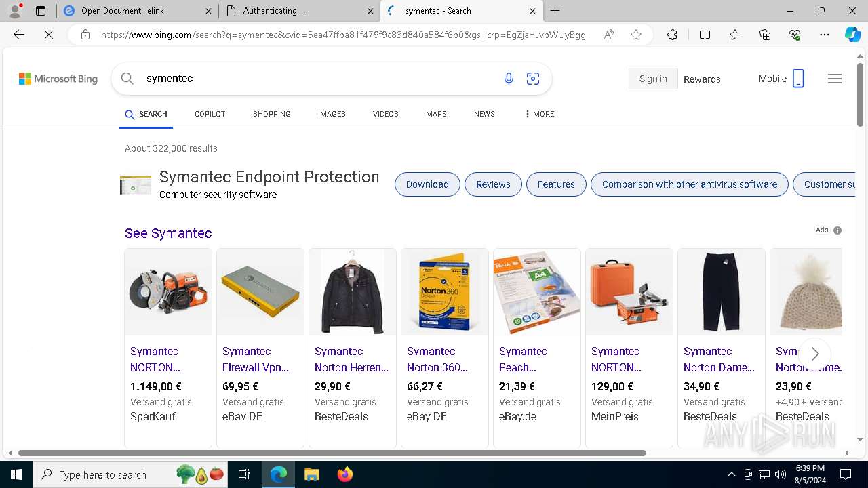Click the horizontal page scrollbar
The image size is (868, 488).
[332, 453]
